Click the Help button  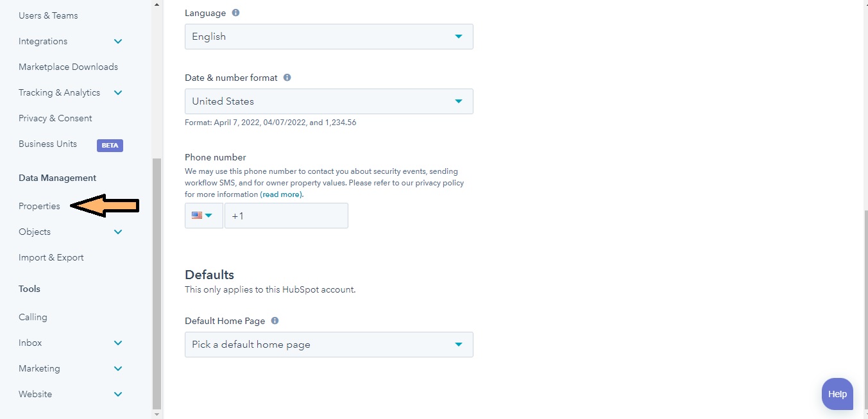(837, 394)
